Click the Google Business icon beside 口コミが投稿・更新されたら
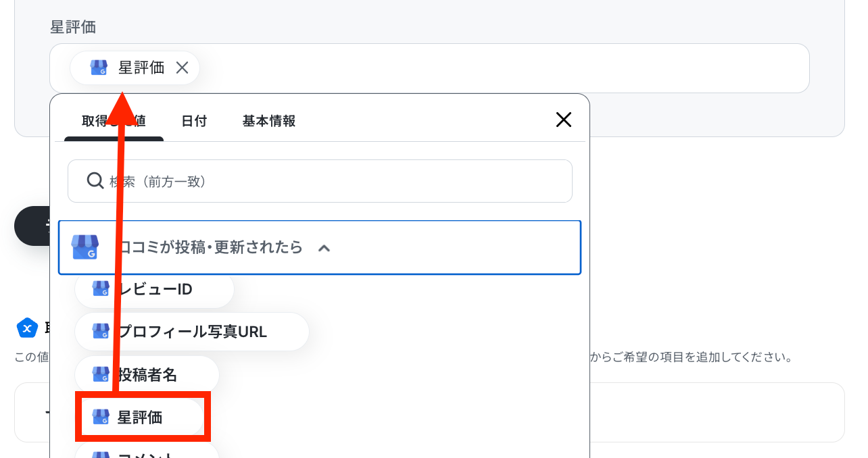This screenshot has height=458, width=868. click(x=85, y=247)
